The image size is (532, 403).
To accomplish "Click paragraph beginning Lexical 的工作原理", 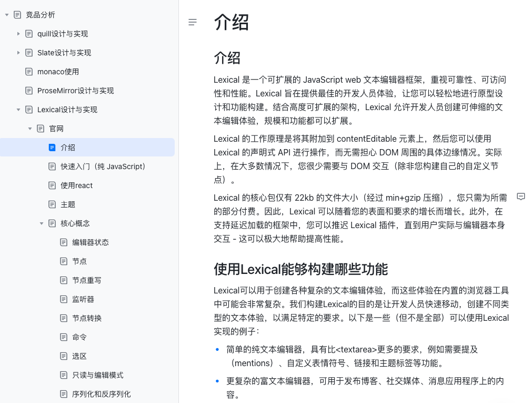I will [x=358, y=159].
